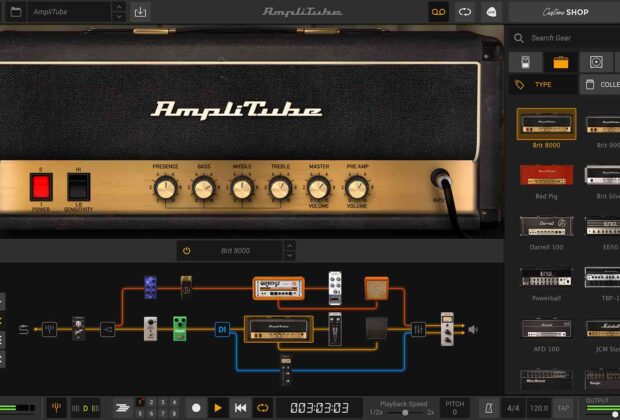
Task: Open the 4/4 time signature selector
Action: (513, 408)
